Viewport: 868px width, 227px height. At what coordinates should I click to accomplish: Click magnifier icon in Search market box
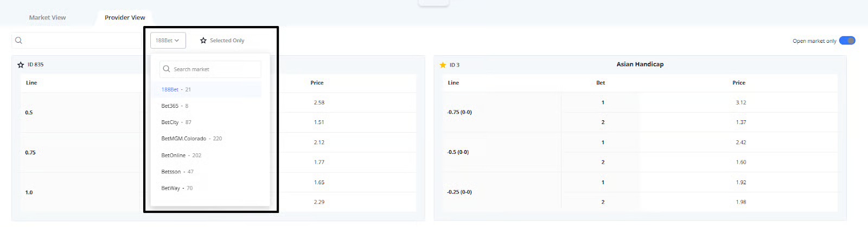[167, 69]
